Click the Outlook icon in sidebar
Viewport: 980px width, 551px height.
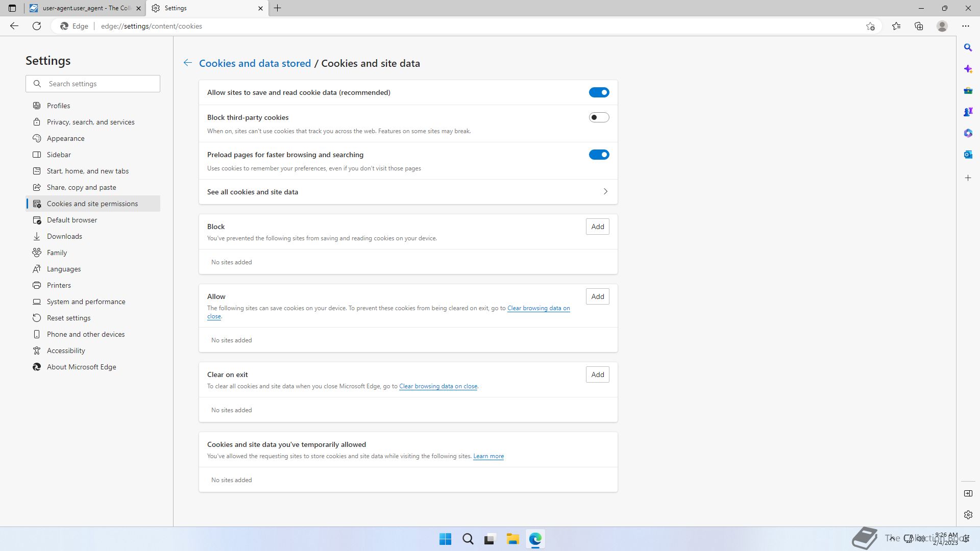coord(968,155)
